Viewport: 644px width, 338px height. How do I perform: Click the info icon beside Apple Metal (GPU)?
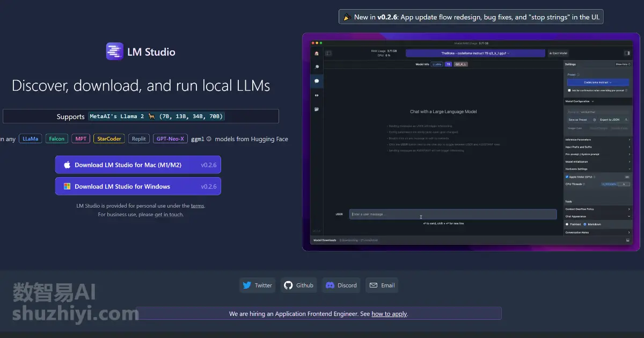[594, 177]
